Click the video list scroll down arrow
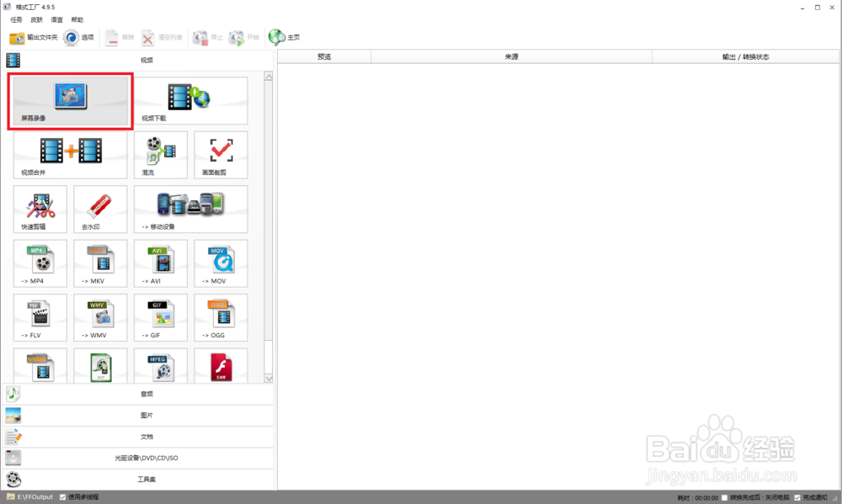The height and width of the screenshot is (504, 842). click(269, 379)
